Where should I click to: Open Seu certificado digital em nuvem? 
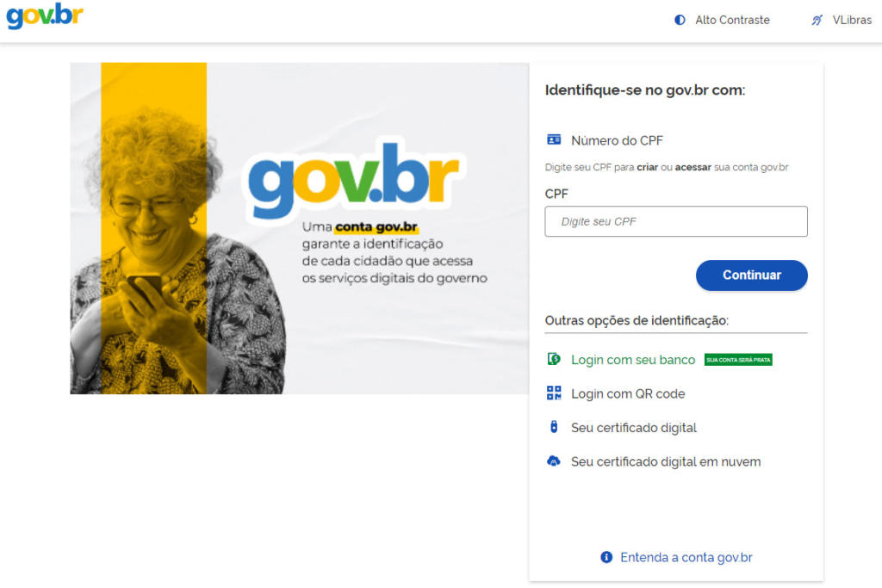(x=666, y=461)
